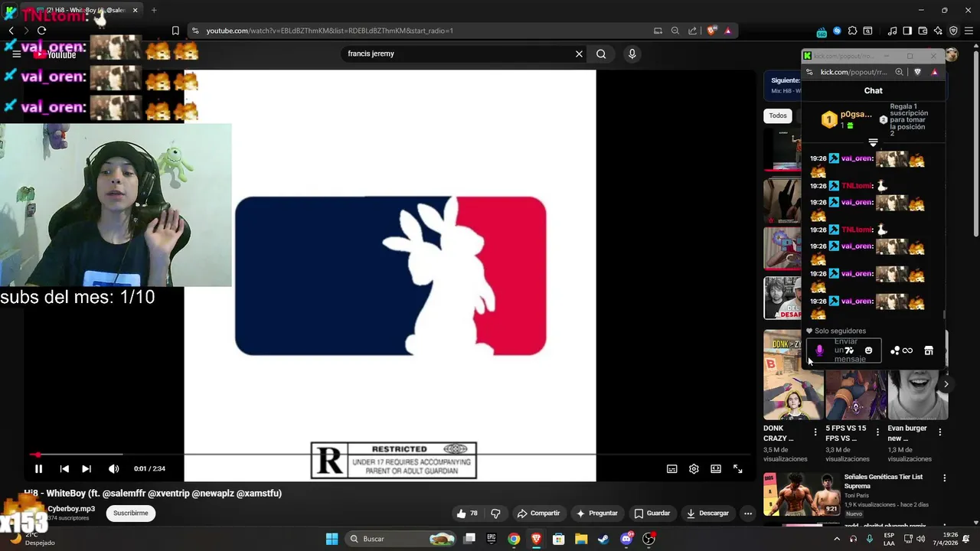Open options for DONK CRAZY video
Image resolution: width=980 pixels, height=551 pixels.
[815, 432]
